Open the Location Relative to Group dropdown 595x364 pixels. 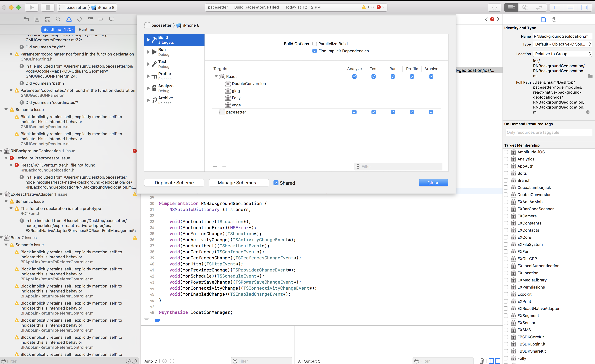click(x=562, y=54)
